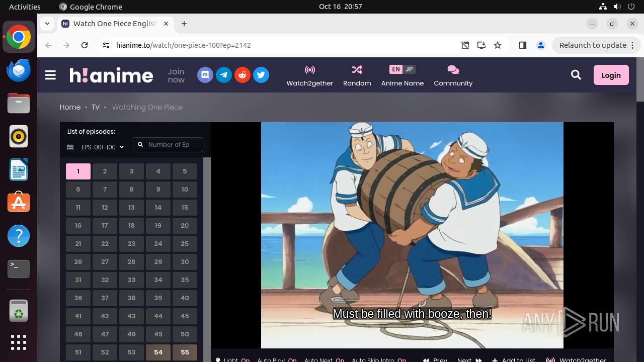Select episode 48

click(131, 334)
